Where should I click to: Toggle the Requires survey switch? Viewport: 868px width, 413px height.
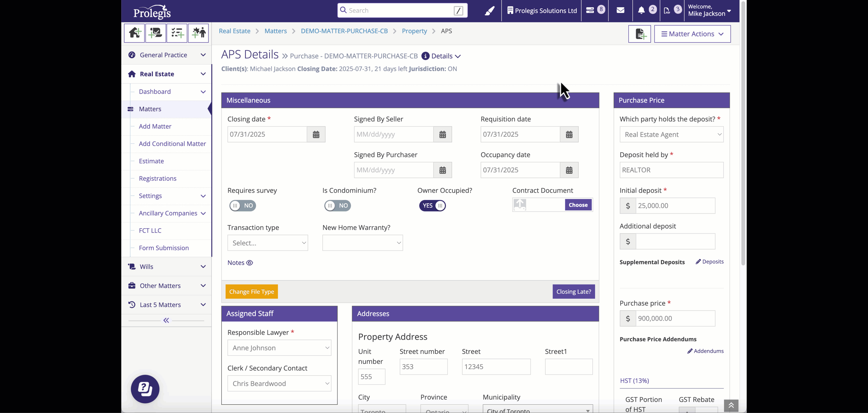[x=243, y=205]
